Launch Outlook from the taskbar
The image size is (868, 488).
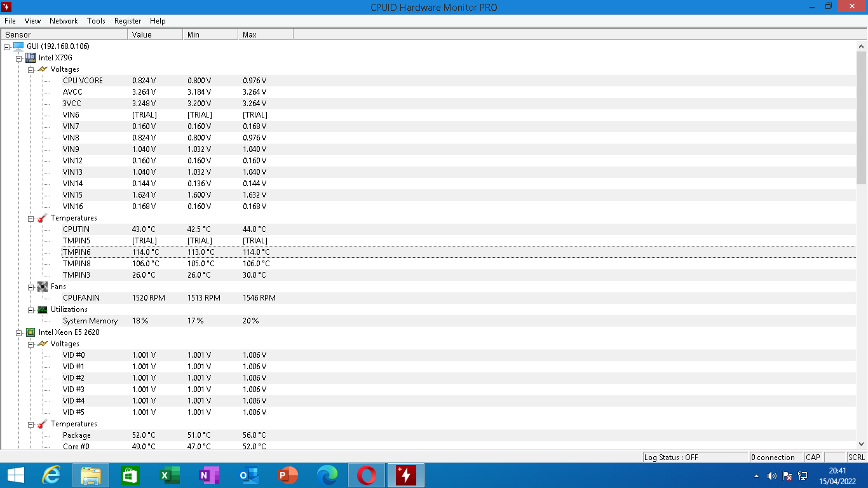(x=248, y=475)
